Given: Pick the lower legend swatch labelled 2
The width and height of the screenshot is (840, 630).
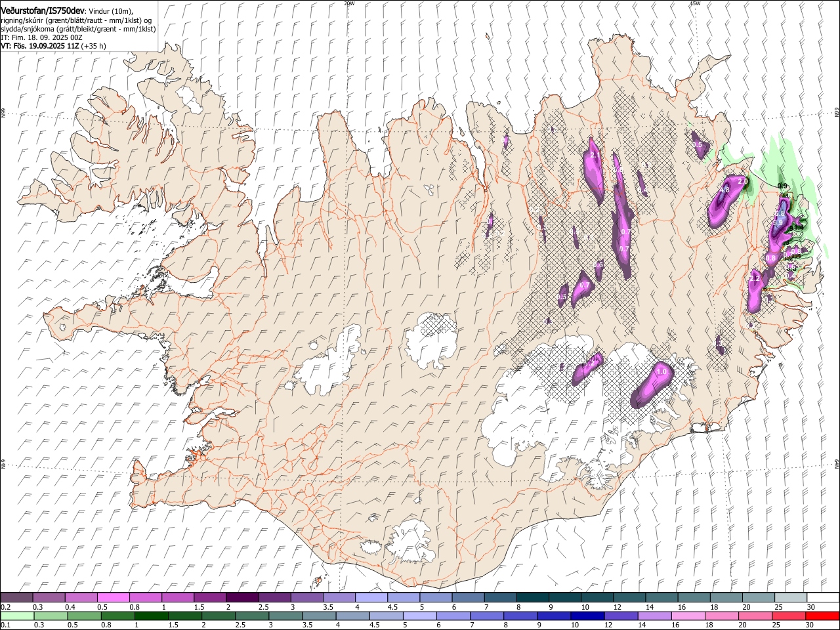Looking at the screenshot, I should [218, 616].
